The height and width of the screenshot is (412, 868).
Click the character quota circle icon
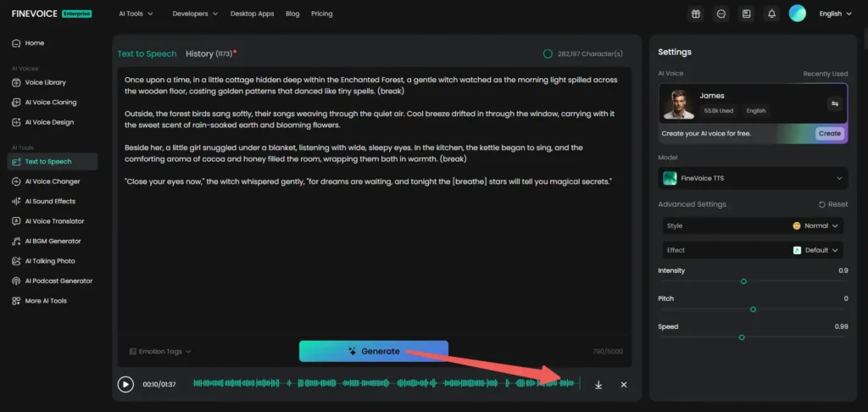coord(548,53)
